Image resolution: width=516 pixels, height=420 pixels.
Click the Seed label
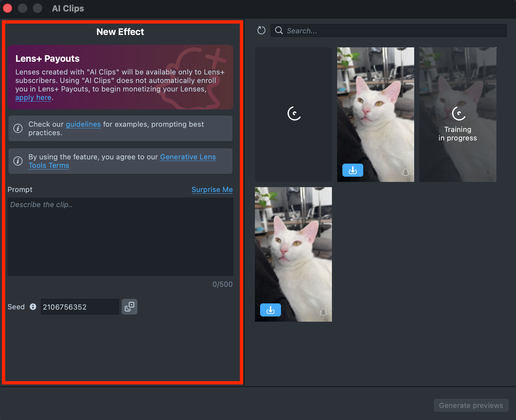(16, 307)
